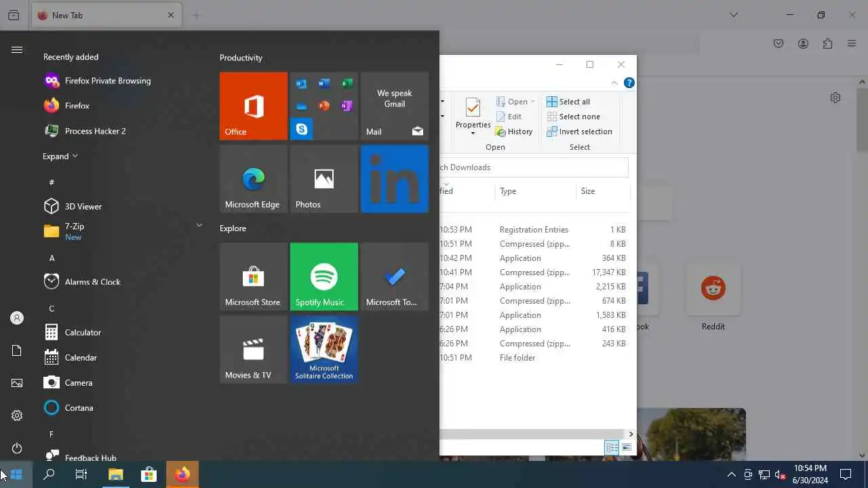The height and width of the screenshot is (488, 868).
Task: Launch Spotify Music tile
Action: [324, 277]
